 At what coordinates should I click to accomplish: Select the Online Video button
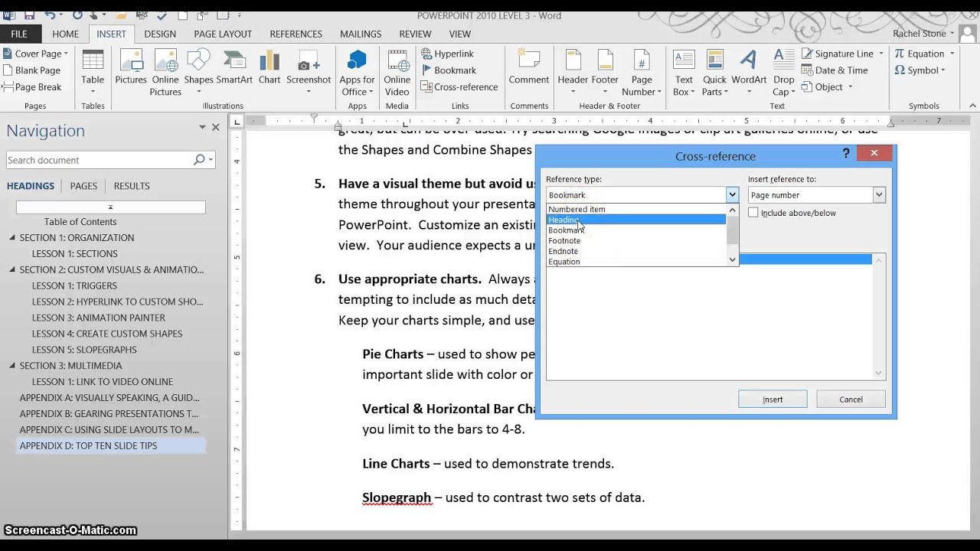pyautogui.click(x=397, y=73)
